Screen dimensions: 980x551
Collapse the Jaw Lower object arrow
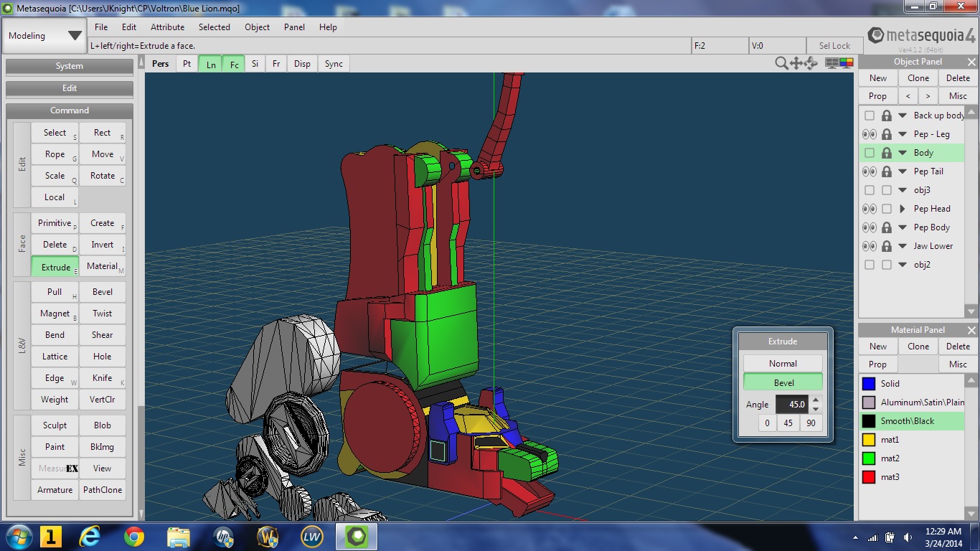[x=903, y=246]
